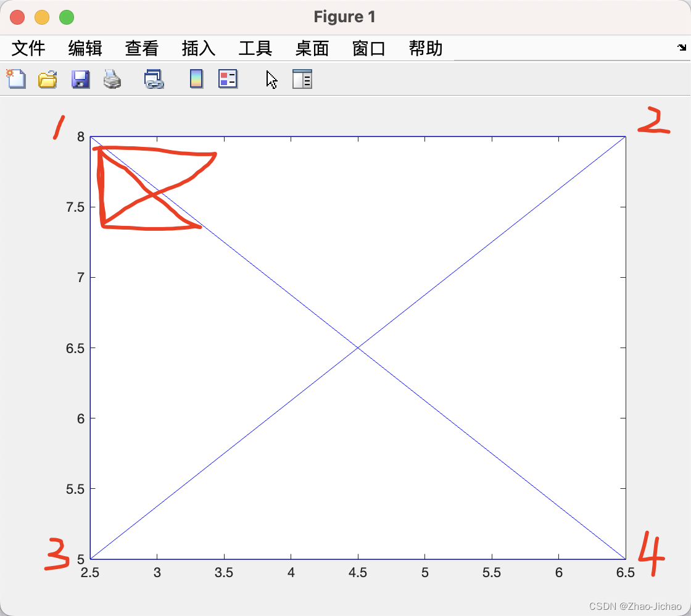
Task: Print the figure
Action: pos(112,79)
